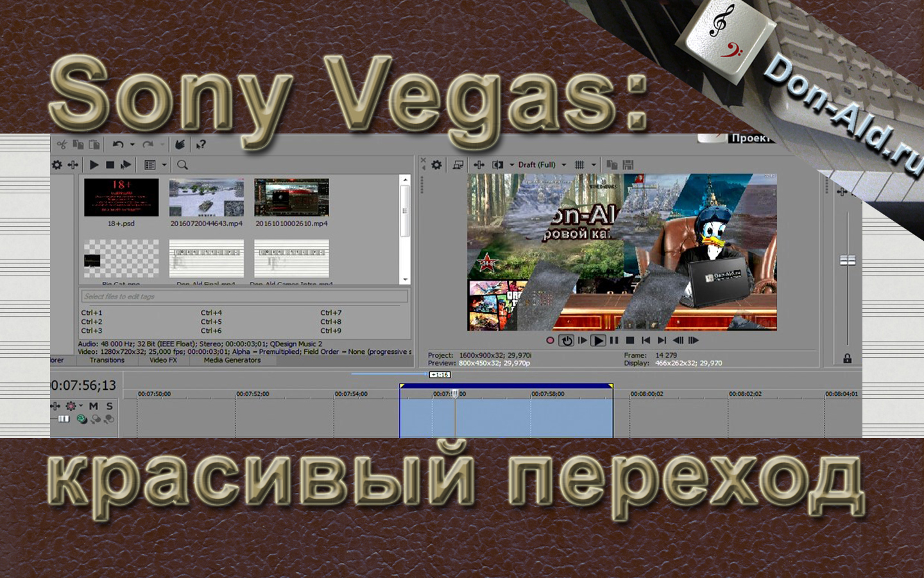The height and width of the screenshot is (578, 924).
Task: Stop media preview in Project Media
Action: pos(110,165)
